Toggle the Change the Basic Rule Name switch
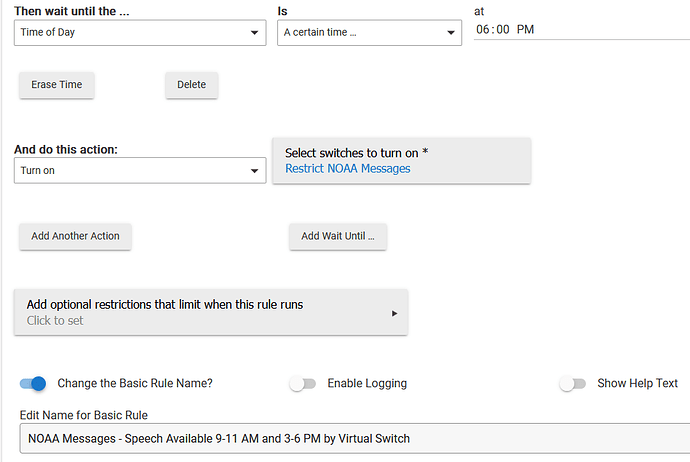Image resolution: width=690 pixels, height=462 pixels. click(x=33, y=383)
